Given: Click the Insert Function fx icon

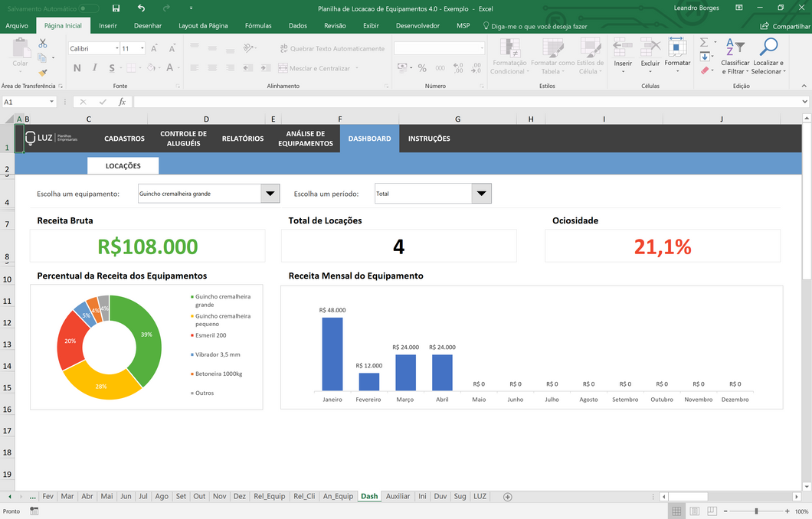Looking at the screenshot, I should (122, 102).
